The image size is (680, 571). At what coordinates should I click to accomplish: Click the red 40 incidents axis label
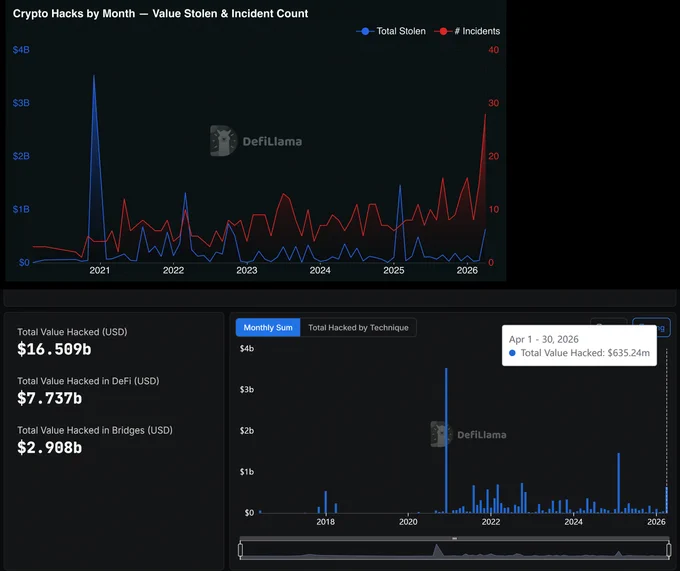494,50
